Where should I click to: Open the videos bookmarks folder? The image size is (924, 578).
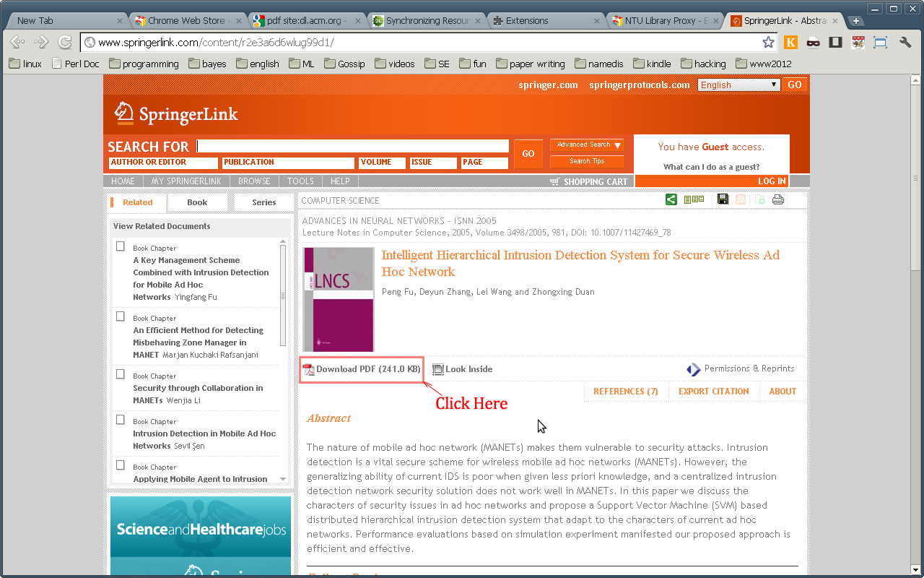395,64
